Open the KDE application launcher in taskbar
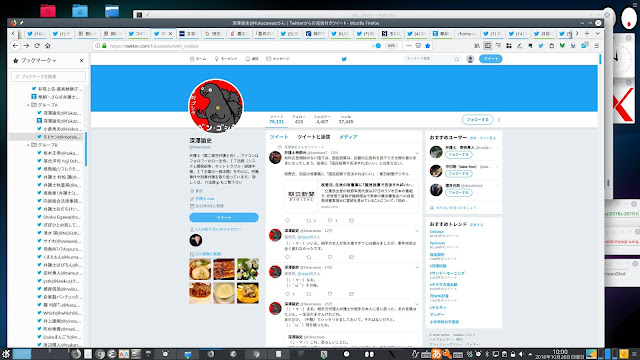This screenshot has height=360, width=640. [6, 354]
